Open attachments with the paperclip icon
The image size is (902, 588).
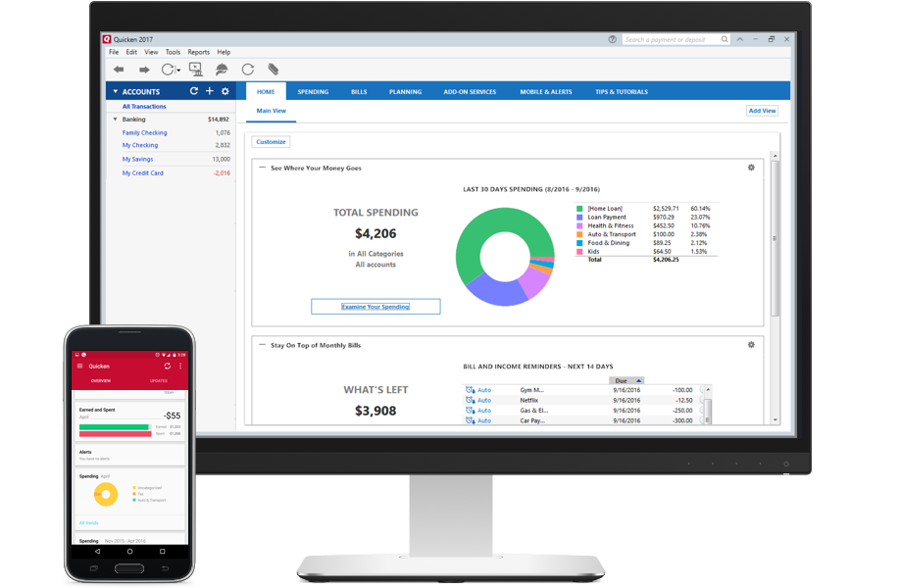pyautogui.click(x=274, y=70)
